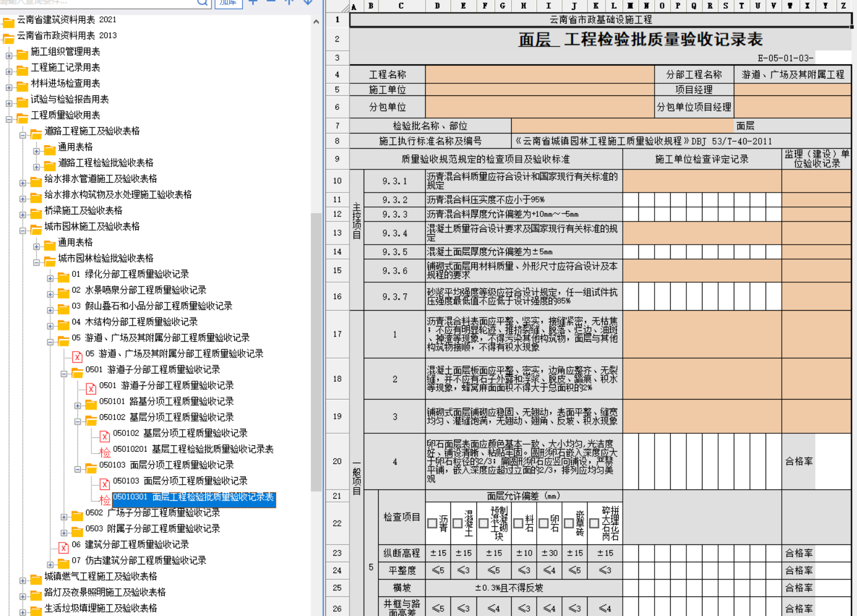Click the down arrow icon in tree toolbar

click(x=308, y=2)
